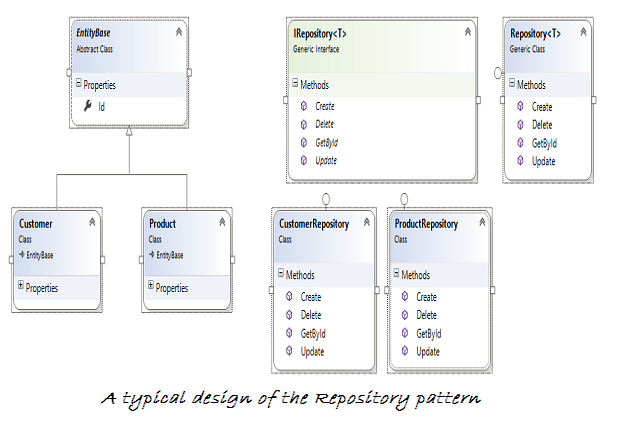The image size is (620, 425).
Task: Select GetById method text in IRepository<T>
Action: click(x=327, y=142)
